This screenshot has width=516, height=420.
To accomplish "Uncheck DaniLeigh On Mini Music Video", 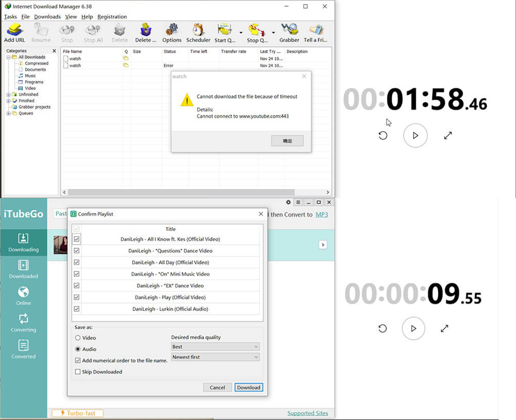I will click(x=77, y=274).
